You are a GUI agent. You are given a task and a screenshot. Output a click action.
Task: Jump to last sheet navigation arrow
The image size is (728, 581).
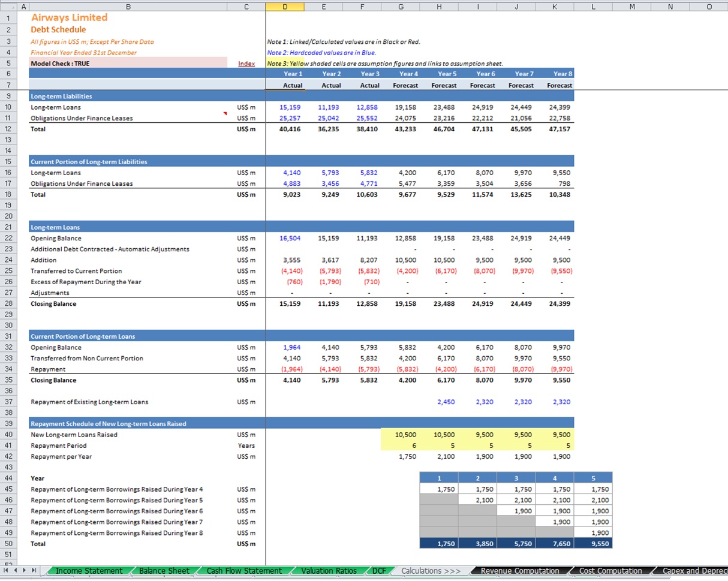coord(34,571)
